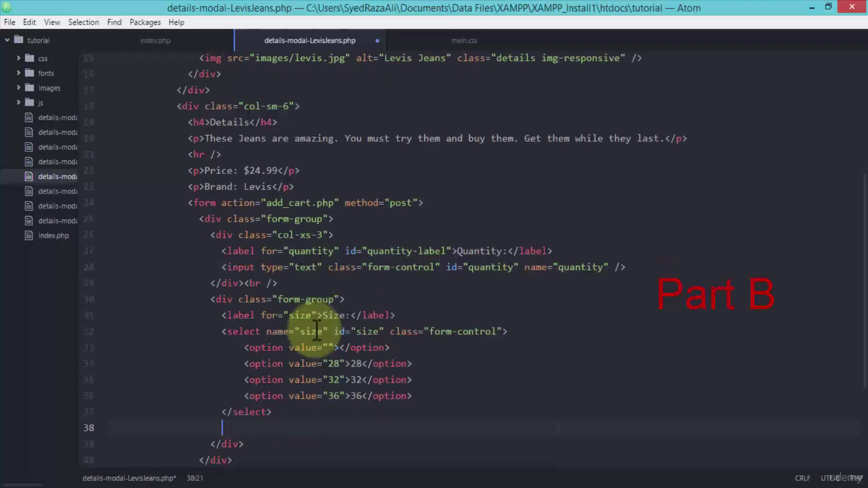Screen dimensions: 868x488
Task: Switch to the main.css tab
Action: tap(464, 41)
